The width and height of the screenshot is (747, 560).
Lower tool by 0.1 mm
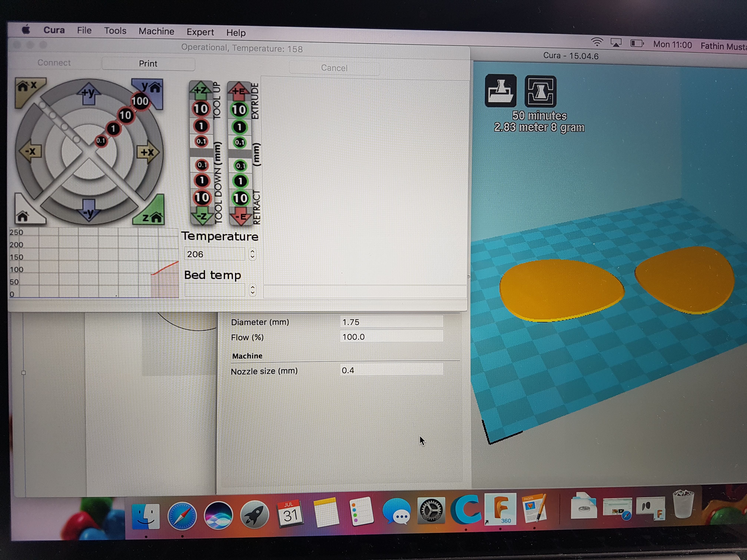click(202, 165)
